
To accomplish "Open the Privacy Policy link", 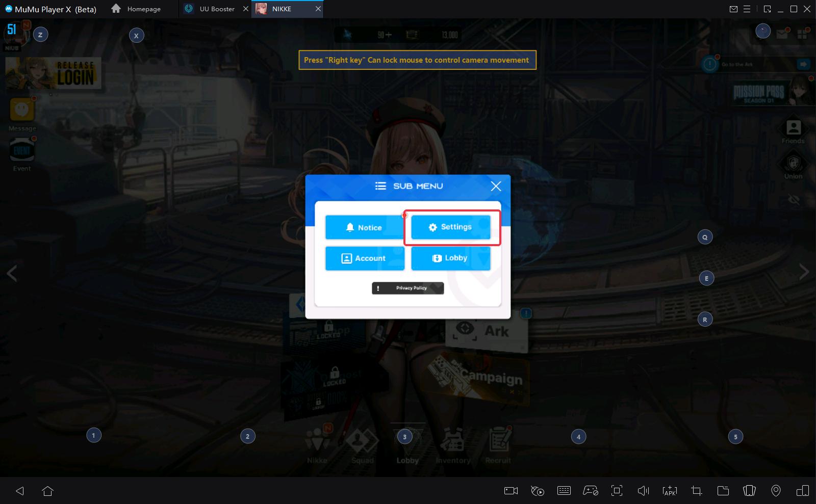I will (x=407, y=288).
